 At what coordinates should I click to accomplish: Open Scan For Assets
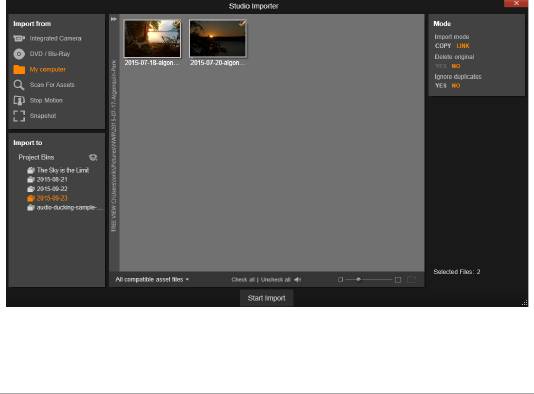pyautogui.click(x=52, y=85)
